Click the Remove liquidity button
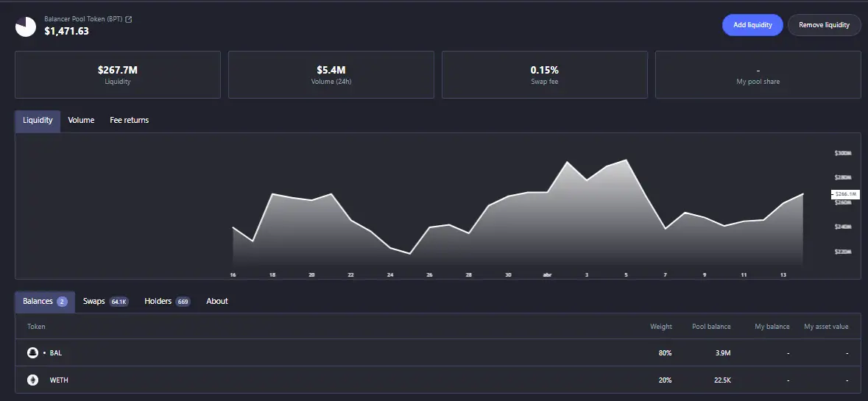Image resolution: width=868 pixels, height=401 pixels. click(x=824, y=25)
